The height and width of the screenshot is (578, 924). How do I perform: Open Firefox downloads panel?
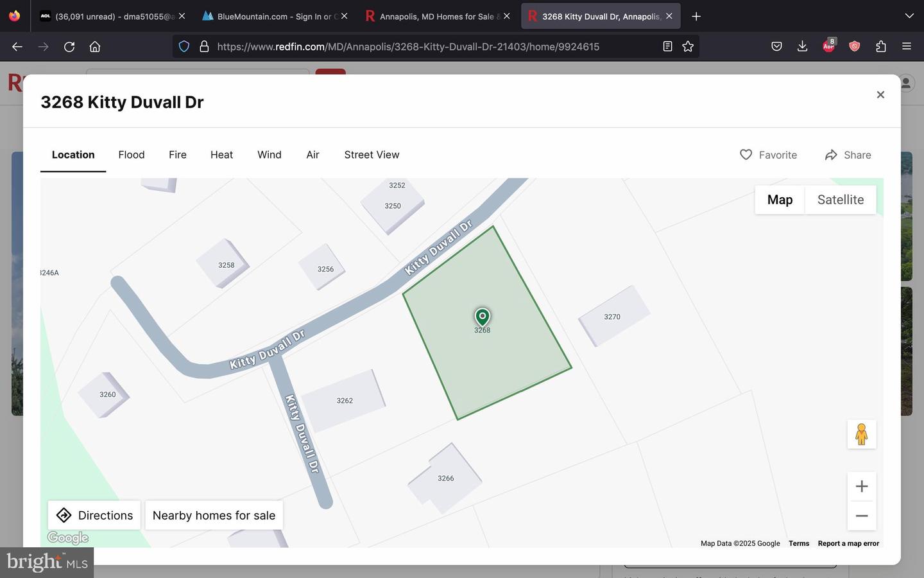click(x=802, y=46)
